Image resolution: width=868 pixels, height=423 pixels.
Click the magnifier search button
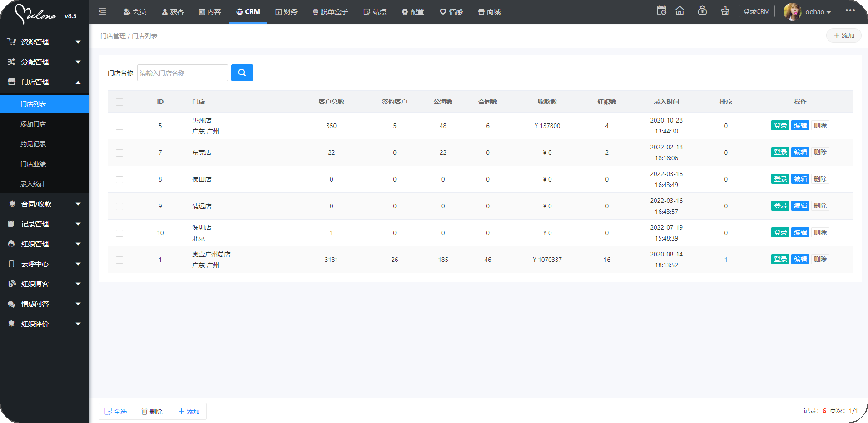[x=242, y=73]
